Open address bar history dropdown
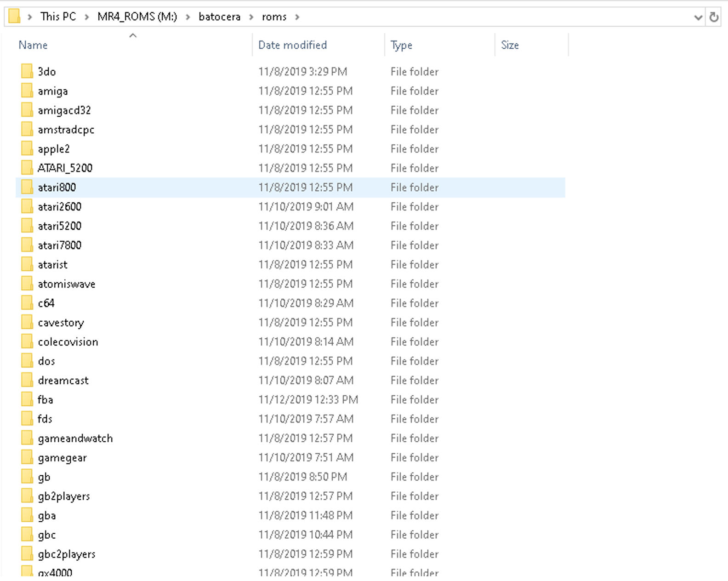 point(698,17)
